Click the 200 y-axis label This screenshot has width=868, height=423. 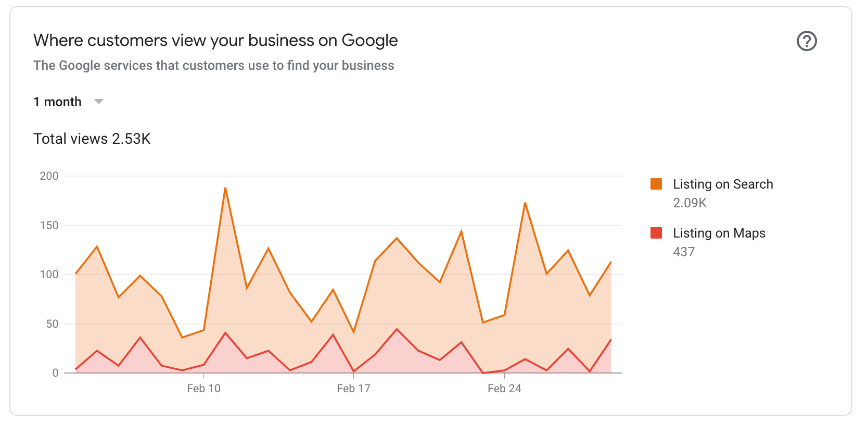(49, 176)
